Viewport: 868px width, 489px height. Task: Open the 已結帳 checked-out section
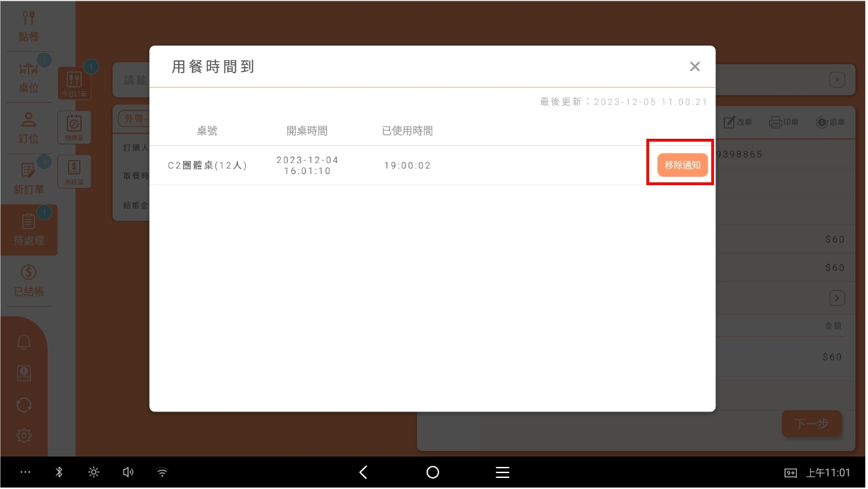(x=28, y=281)
